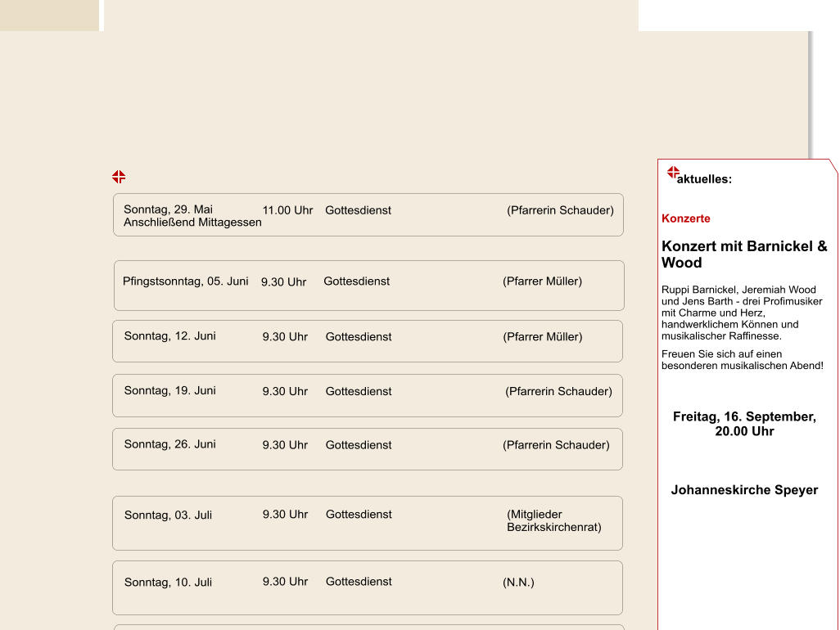Click the Konzert mit Barnickel & Wood heading
This screenshot has width=840, height=630.
coord(743,254)
